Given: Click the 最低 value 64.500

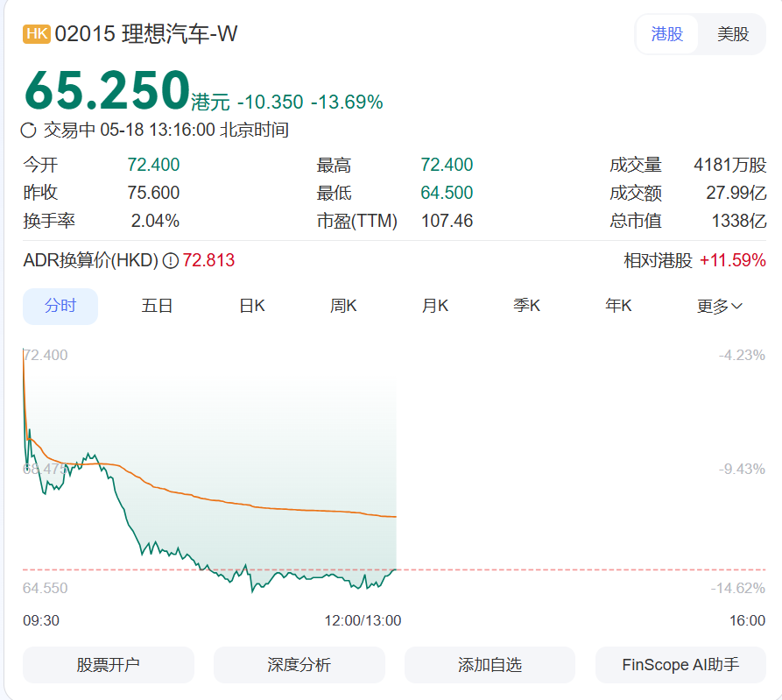Looking at the screenshot, I should coord(447,193).
